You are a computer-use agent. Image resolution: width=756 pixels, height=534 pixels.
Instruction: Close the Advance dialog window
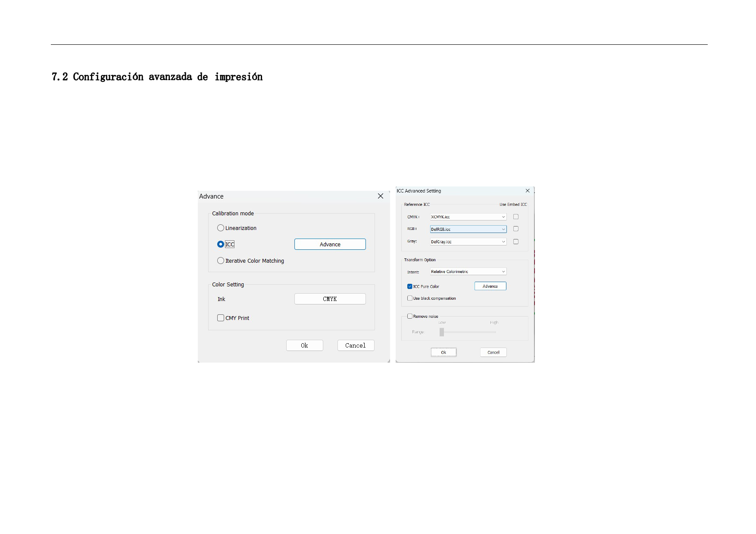pos(381,196)
